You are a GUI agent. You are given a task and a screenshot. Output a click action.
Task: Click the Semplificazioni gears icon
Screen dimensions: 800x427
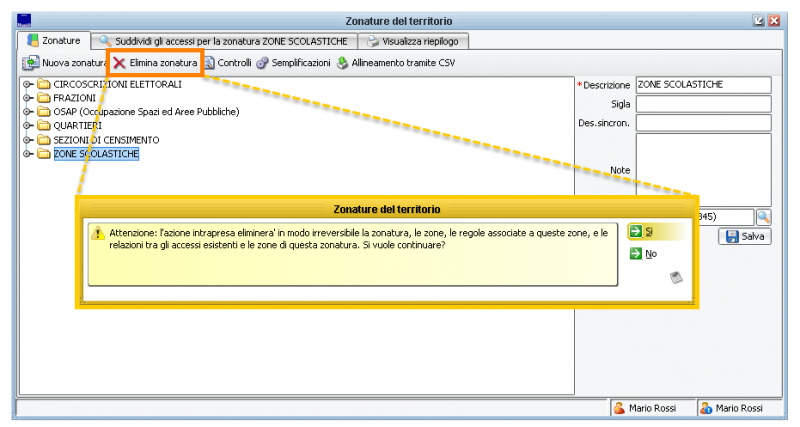262,63
